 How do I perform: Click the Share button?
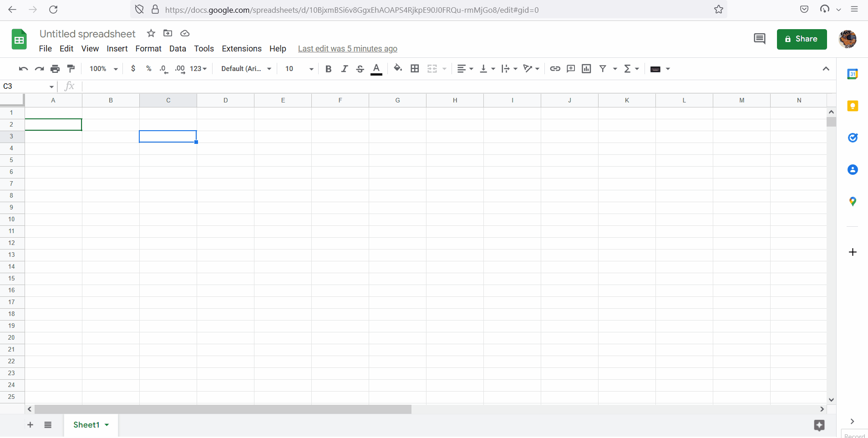pos(801,39)
